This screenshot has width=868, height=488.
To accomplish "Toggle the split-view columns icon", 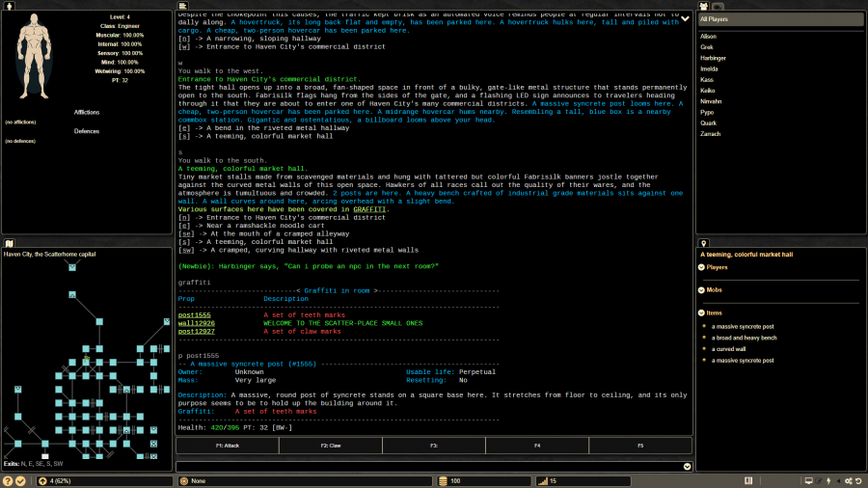I will pyautogui.click(x=748, y=481).
